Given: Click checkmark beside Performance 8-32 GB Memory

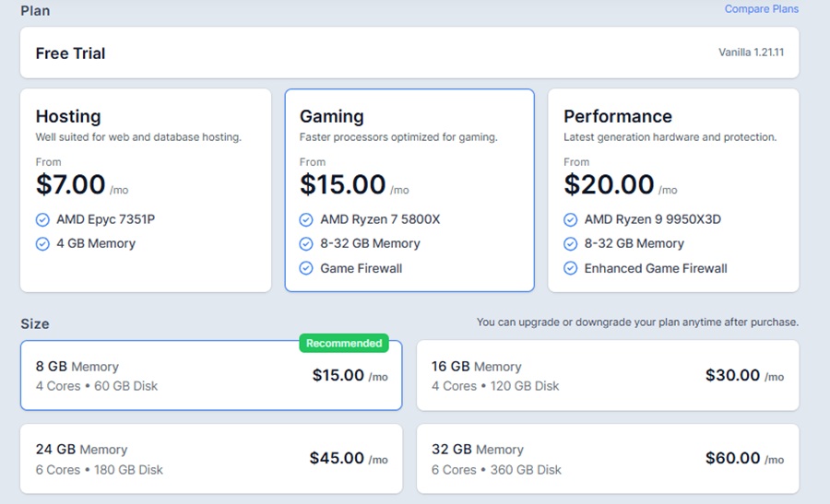Looking at the screenshot, I should click(571, 244).
